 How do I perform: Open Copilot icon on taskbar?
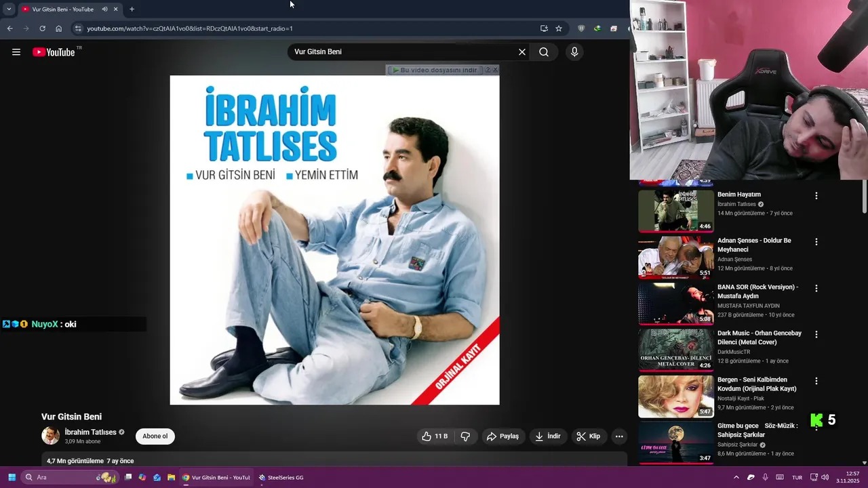142,477
